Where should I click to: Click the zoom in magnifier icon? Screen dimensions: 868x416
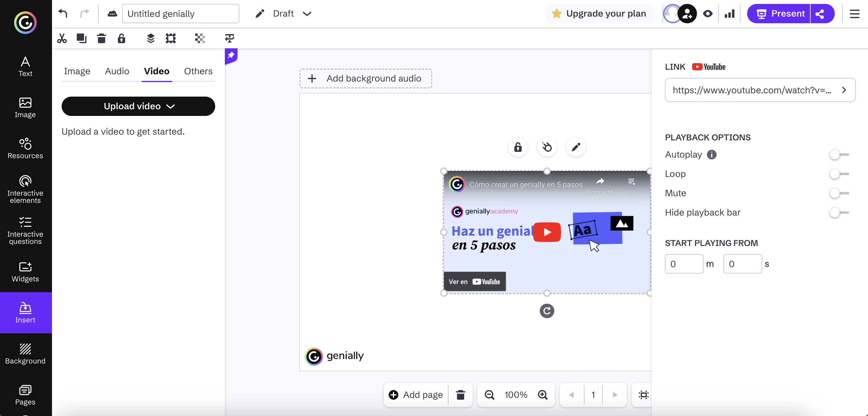(x=542, y=395)
